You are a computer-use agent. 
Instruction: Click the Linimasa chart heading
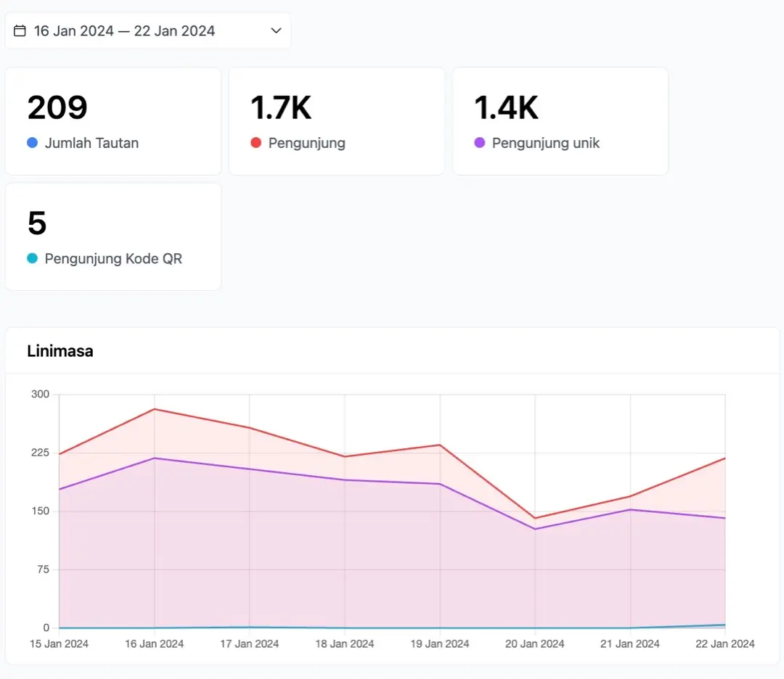[x=60, y=351]
